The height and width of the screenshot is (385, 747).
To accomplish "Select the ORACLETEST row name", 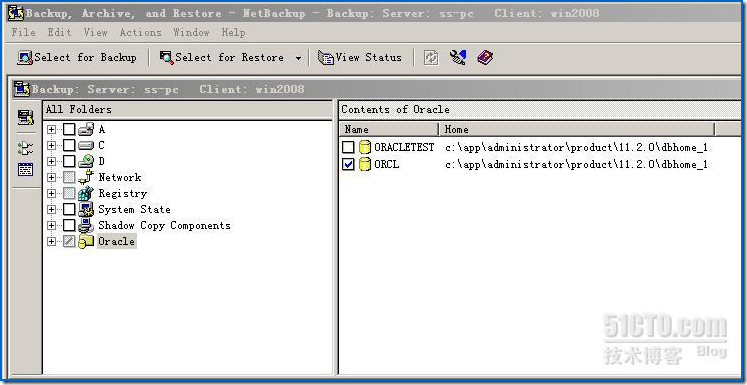I will pos(404,148).
